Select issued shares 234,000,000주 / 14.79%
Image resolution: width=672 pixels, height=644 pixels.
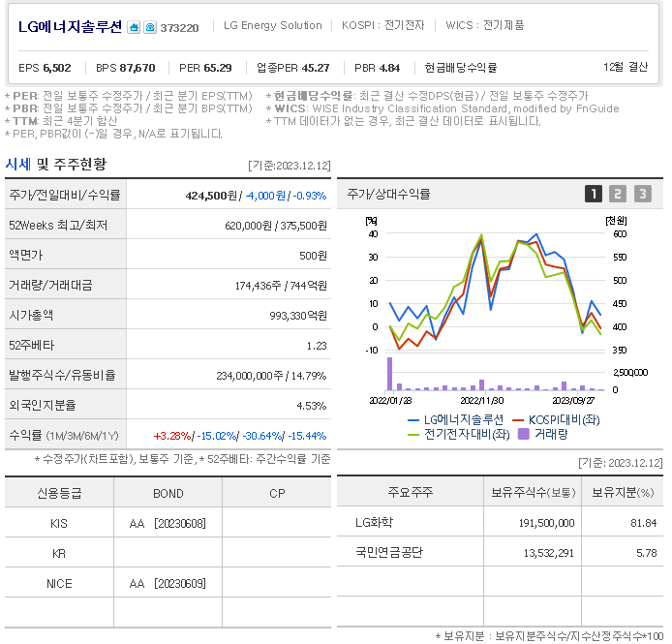271,376
